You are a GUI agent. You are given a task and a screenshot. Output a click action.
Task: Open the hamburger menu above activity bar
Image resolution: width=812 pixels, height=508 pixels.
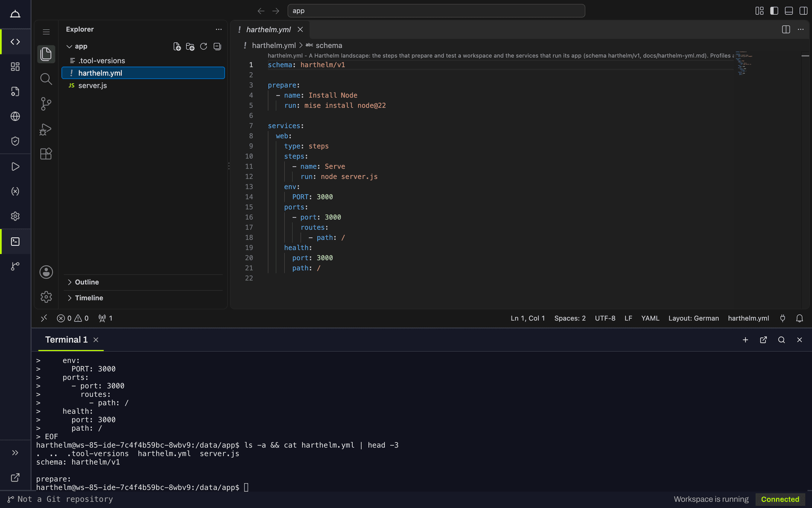[46, 32]
